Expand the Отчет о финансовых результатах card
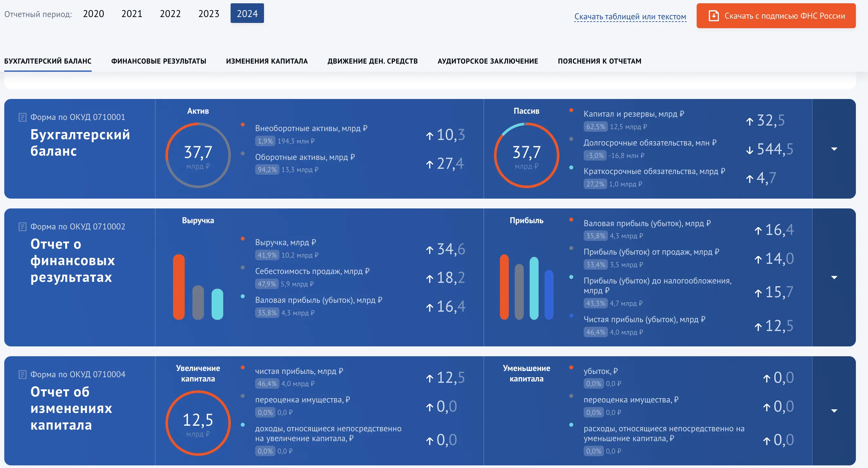The height and width of the screenshot is (468, 868). tap(834, 277)
